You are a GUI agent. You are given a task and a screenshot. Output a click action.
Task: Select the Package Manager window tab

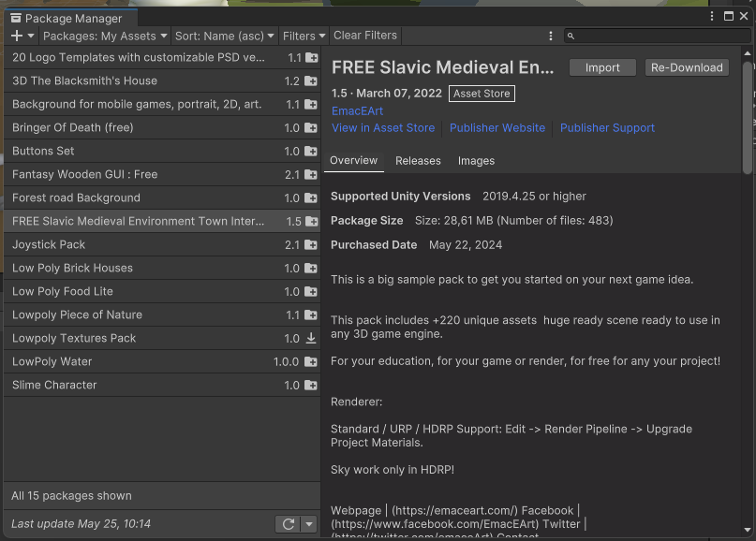[x=71, y=19]
